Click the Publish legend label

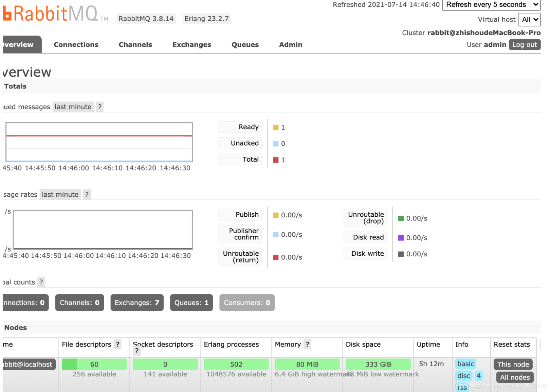tap(240, 215)
